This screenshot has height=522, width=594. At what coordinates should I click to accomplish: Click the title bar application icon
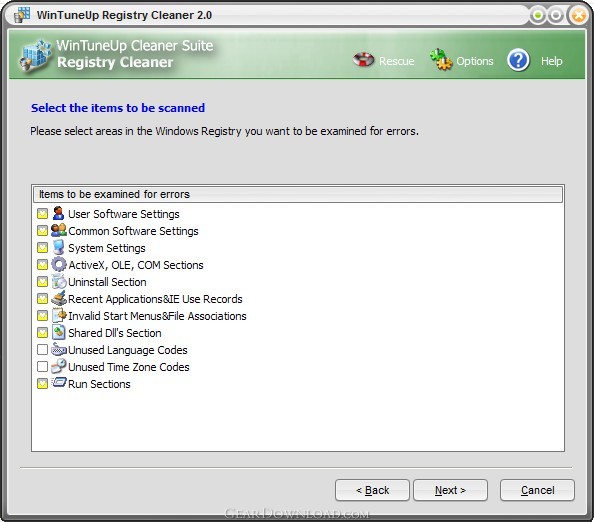22,15
